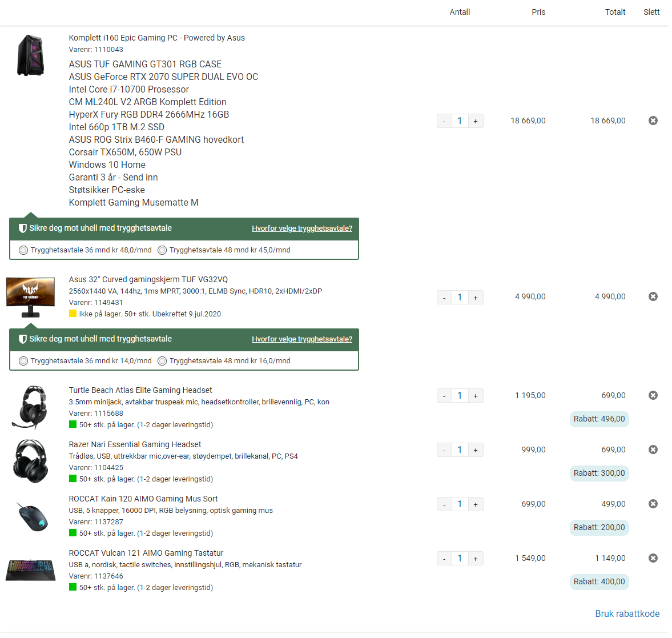
Task: Click 'Intel Core i7-10700 Prosessor' line
Action: (x=128, y=89)
